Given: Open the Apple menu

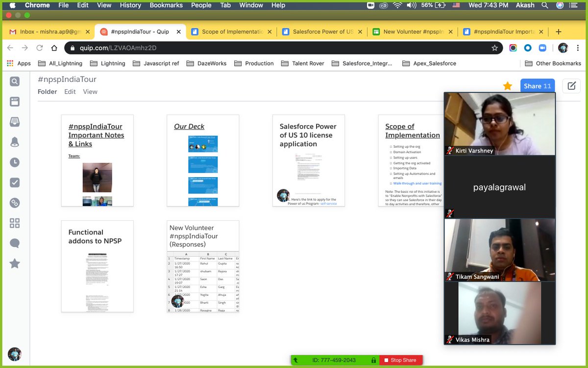Looking at the screenshot, I should 12,5.
